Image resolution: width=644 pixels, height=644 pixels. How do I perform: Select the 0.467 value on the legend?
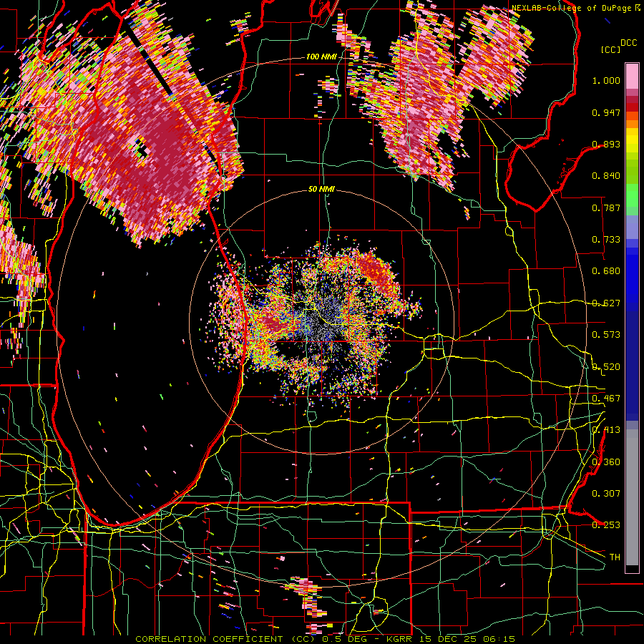[606, 399]
